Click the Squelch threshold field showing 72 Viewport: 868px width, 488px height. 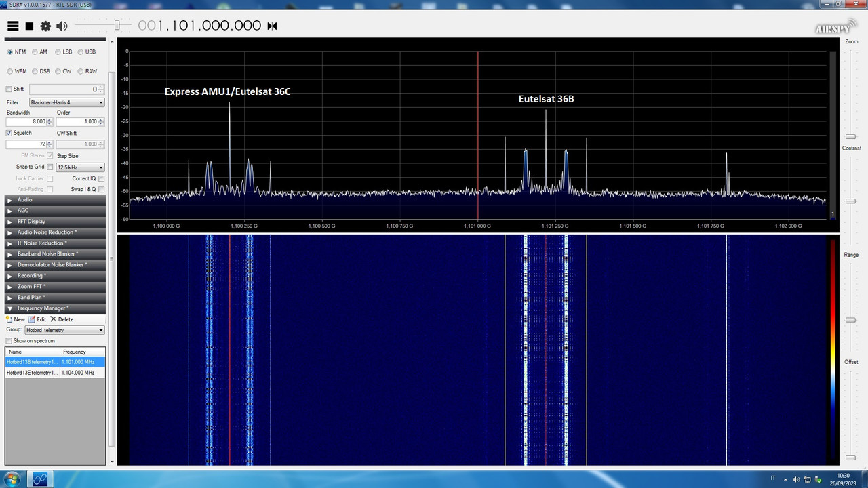pos(26,144)
